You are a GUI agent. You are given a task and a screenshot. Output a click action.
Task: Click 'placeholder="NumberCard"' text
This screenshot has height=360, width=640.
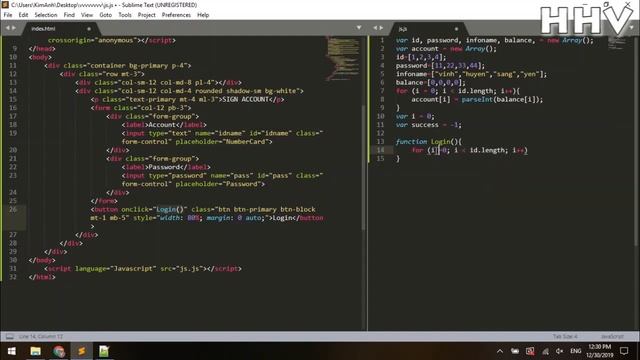pyautogui.click(x=224, y=142)
